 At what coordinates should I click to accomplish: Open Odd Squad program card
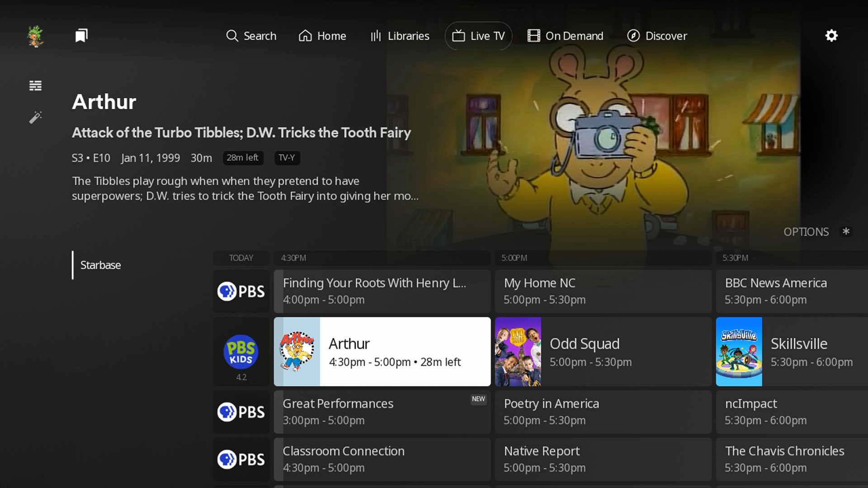click(x=604, y=352)
